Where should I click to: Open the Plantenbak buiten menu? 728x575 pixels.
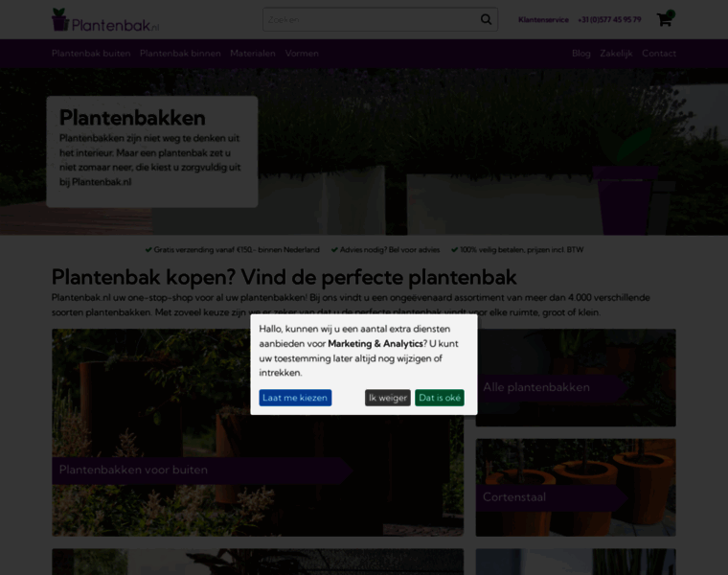pos(91,54)
